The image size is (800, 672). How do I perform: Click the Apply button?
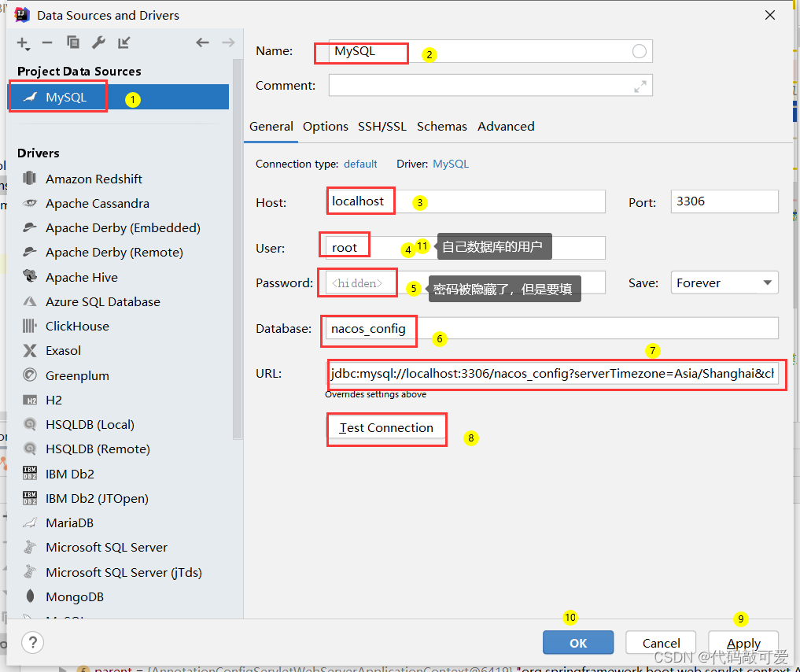click(743, 642)
